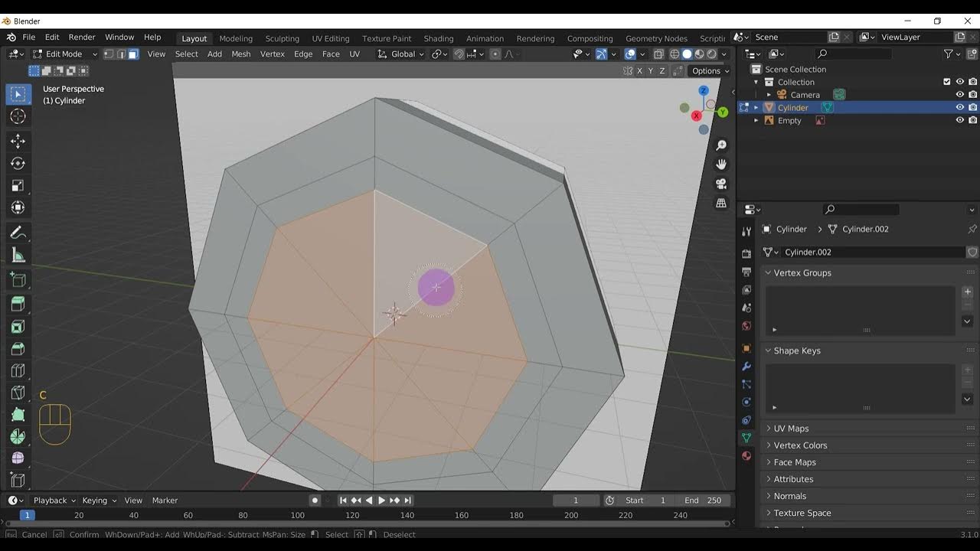Select the Measure tool
The width and height of the screenshot is (980, 551).
coord(18,255)
